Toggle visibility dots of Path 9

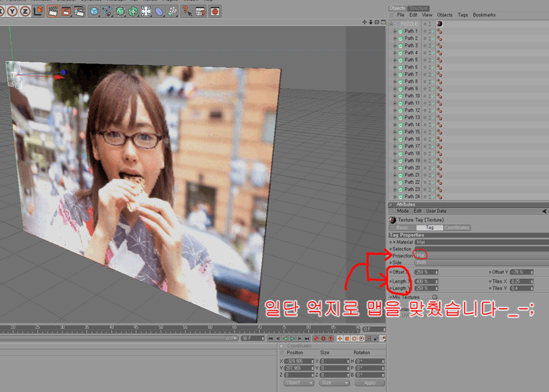(430, 89)
